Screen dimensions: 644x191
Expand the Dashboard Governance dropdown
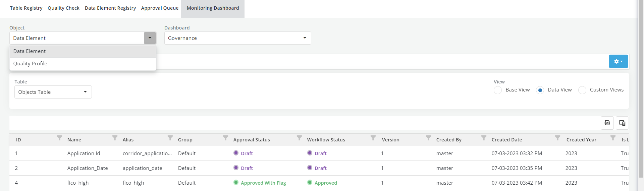pyautogui.click(x=305, y=38)
